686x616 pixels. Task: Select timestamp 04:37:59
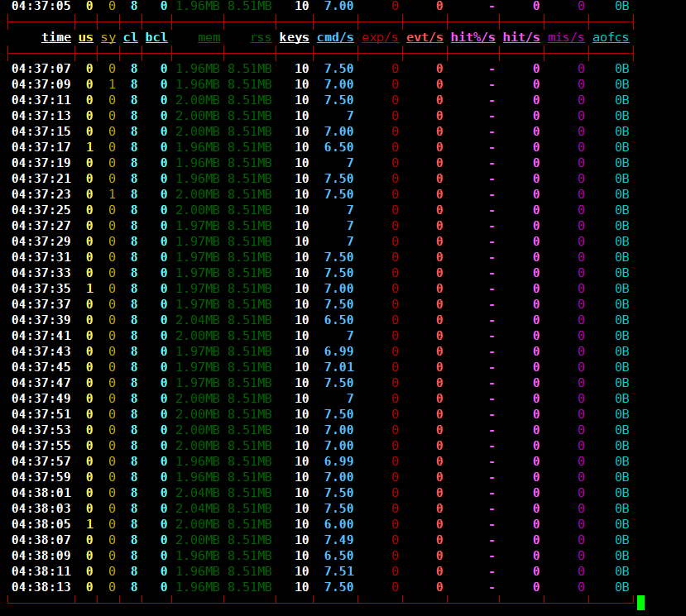coord(41,477)
